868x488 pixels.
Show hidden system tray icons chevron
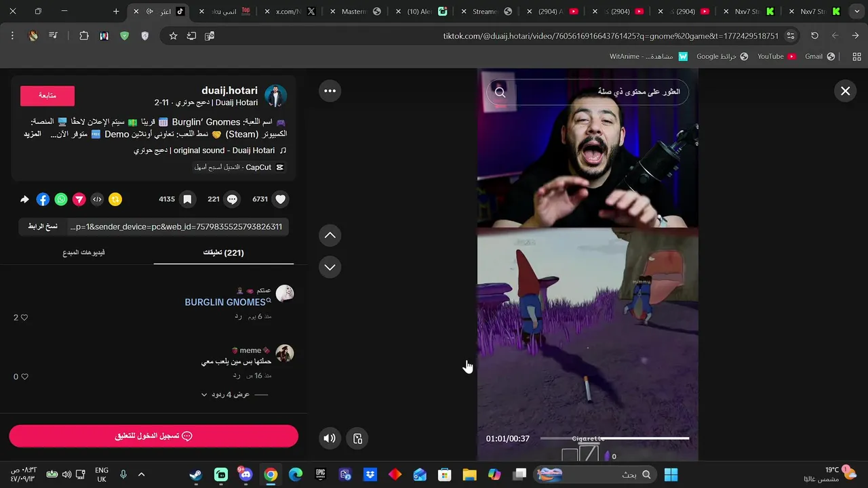pos(141,474)
